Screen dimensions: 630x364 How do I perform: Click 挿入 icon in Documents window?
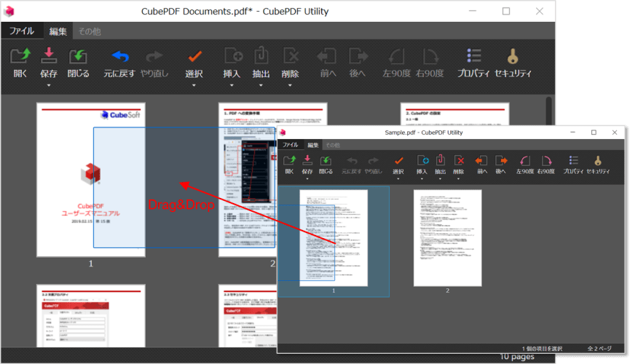(x=232, y=55)
